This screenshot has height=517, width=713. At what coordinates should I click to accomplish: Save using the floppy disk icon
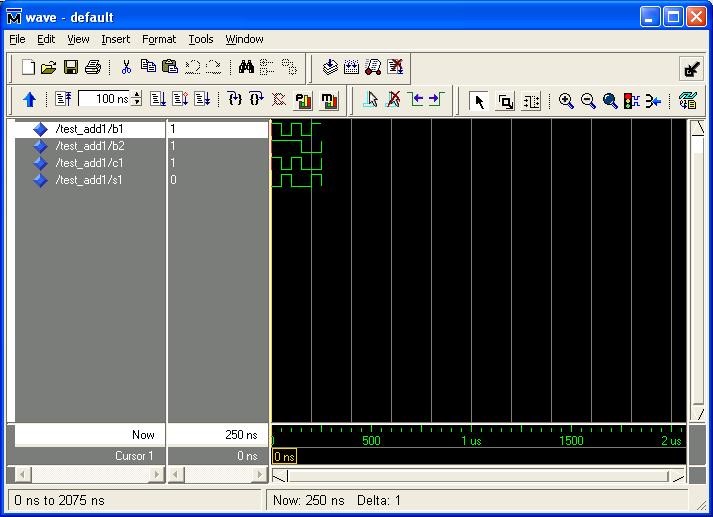70,67
